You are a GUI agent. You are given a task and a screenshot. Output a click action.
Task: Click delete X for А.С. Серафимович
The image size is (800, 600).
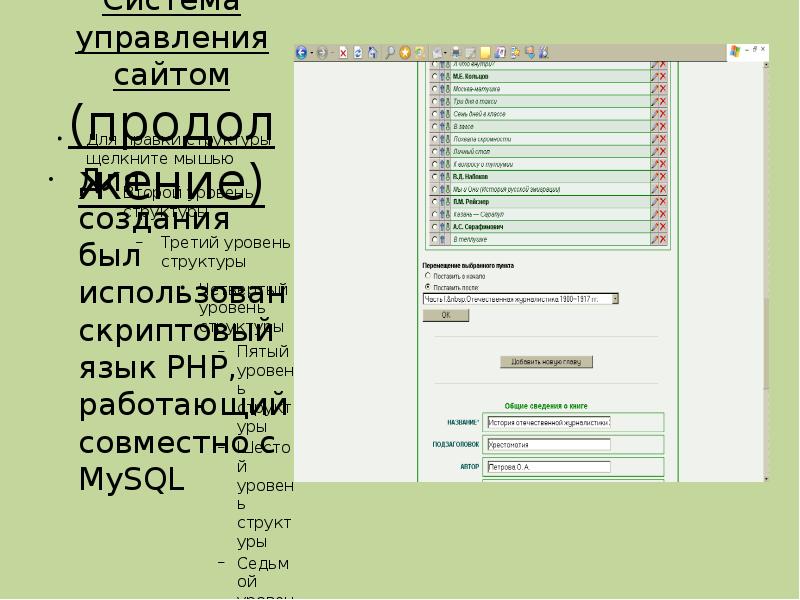pos(663,227)
